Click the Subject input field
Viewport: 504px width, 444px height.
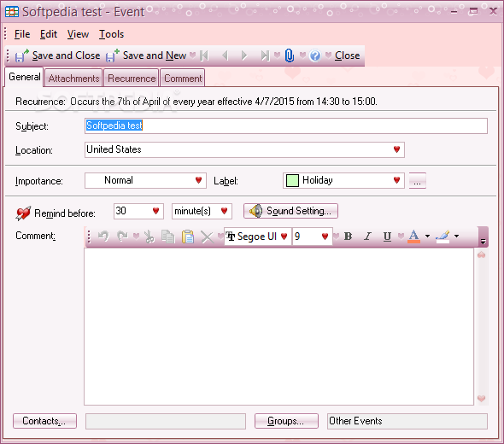tap(286, 126)
